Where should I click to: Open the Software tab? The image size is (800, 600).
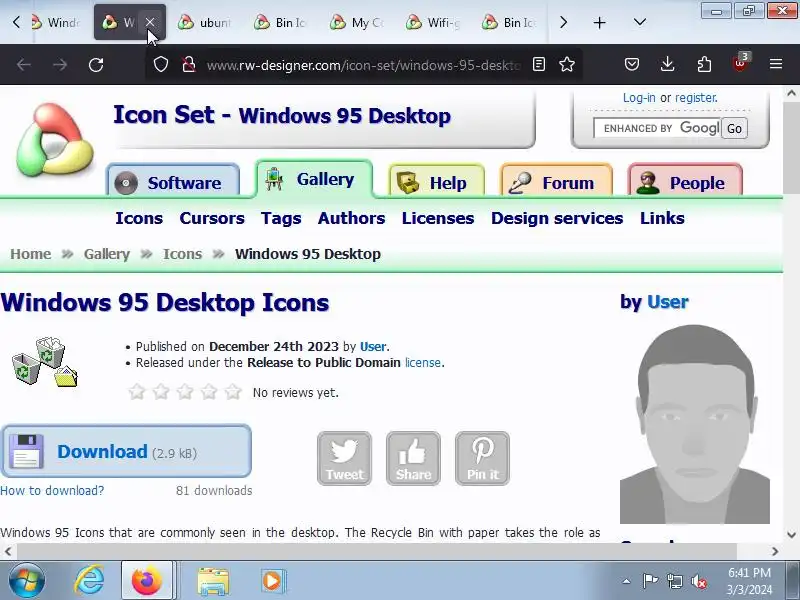pyautogui.click(x=173, y=180)
